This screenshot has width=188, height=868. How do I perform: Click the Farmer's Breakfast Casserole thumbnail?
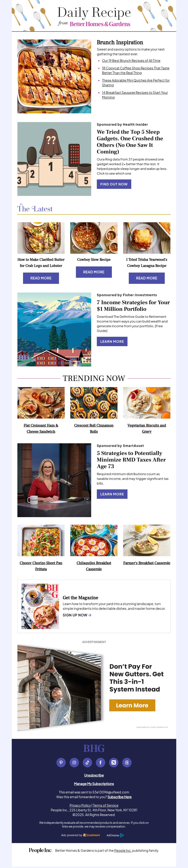(147, 540)
